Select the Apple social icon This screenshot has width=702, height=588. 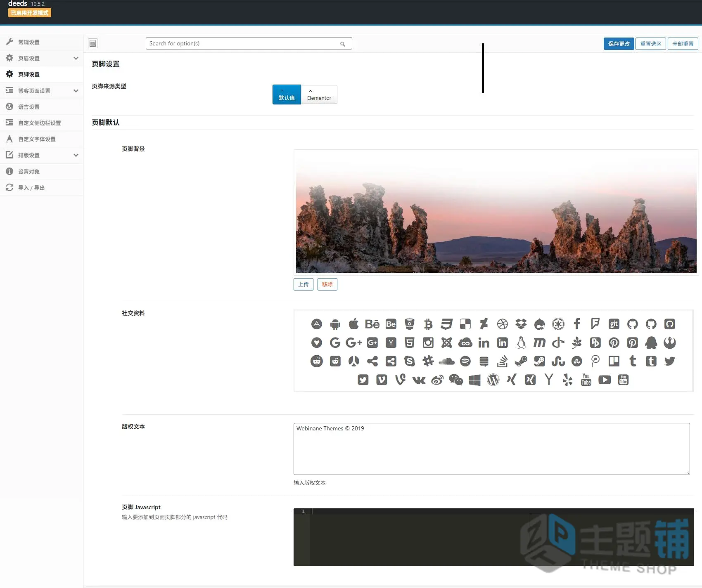click(354, 324)
